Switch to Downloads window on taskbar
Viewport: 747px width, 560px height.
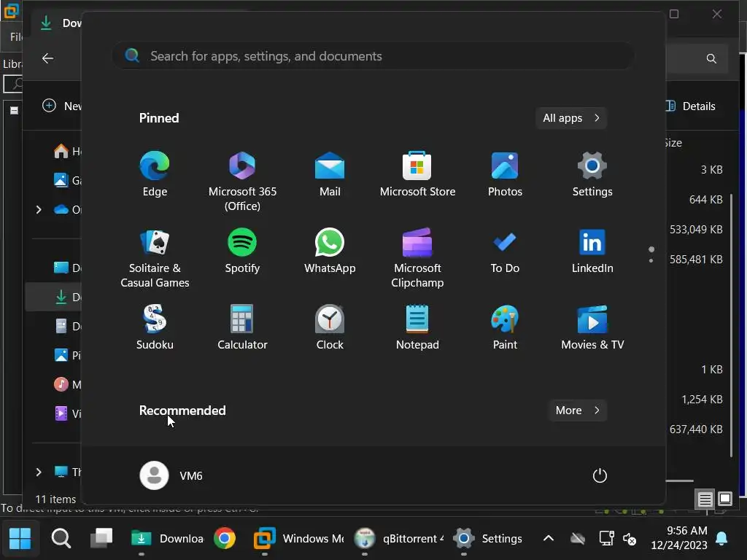point(167,539)
